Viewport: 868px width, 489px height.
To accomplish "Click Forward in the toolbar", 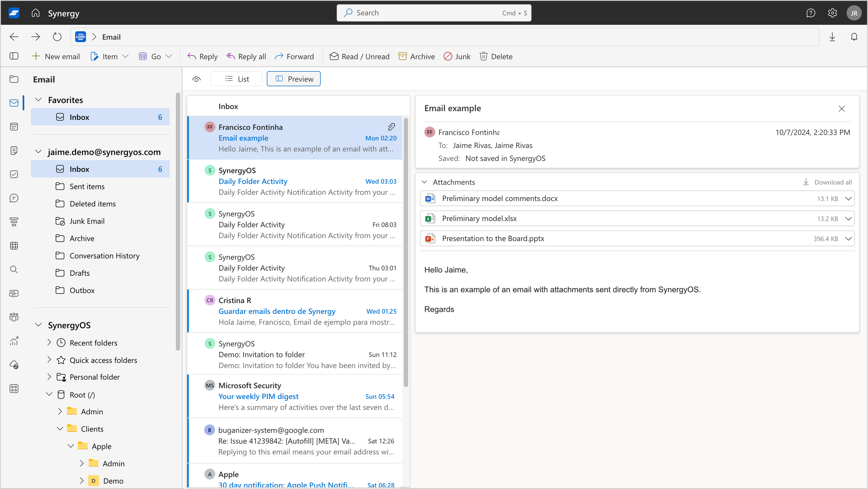I will 294,56.
